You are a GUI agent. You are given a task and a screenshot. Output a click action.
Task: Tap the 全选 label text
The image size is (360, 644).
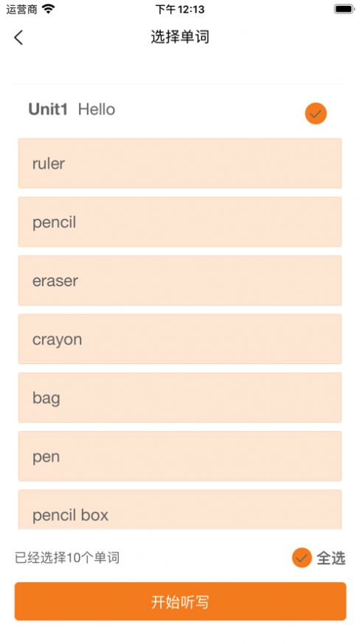click(330, 559)
